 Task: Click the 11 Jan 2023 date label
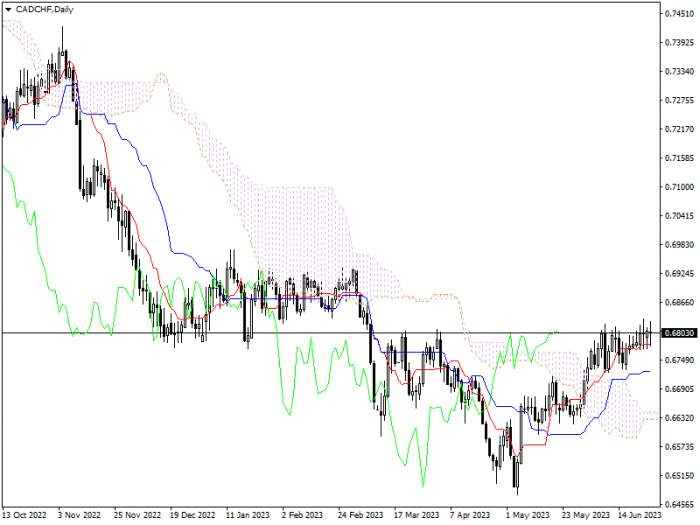(x=248, y=515)
